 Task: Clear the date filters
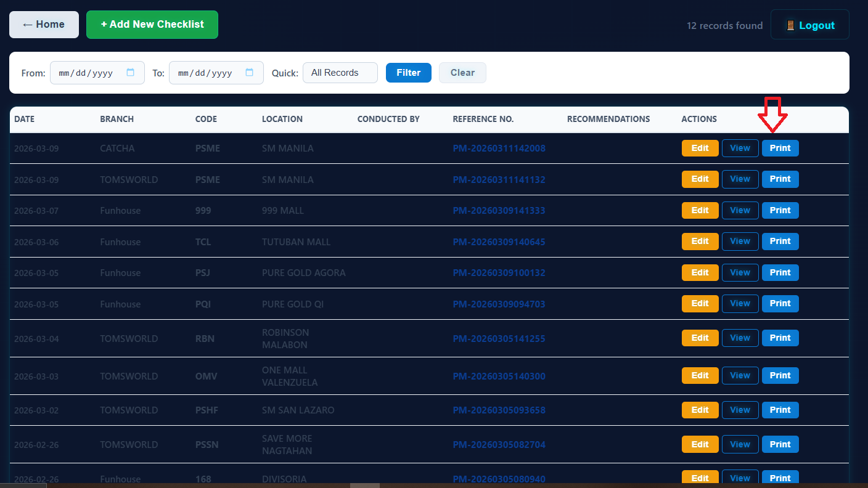click(462, 73)
